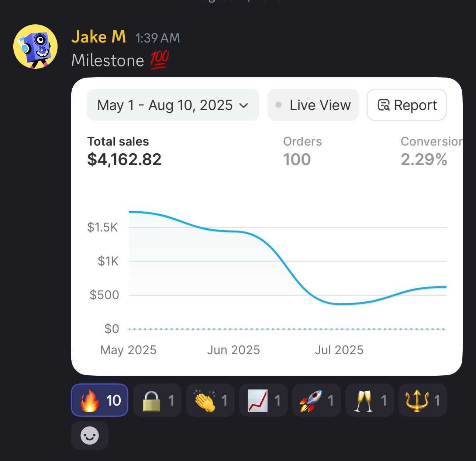Click the date range chevron arrow

244,105
